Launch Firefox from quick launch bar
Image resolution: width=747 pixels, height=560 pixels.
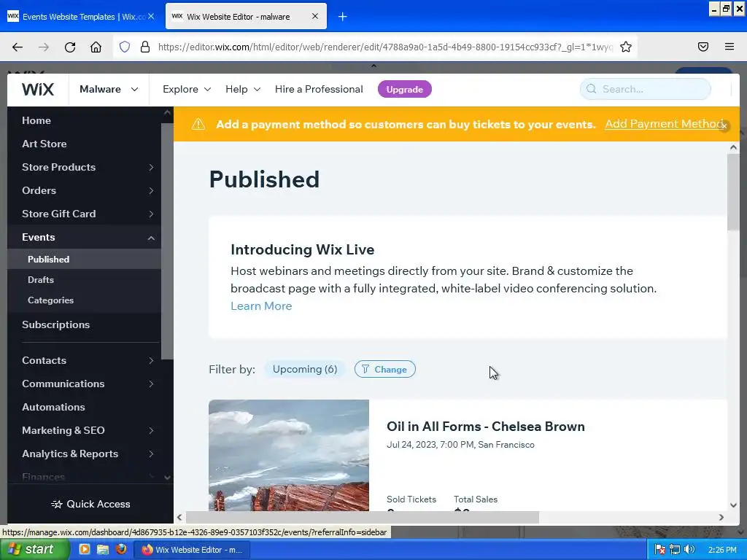tap(121, 549)
